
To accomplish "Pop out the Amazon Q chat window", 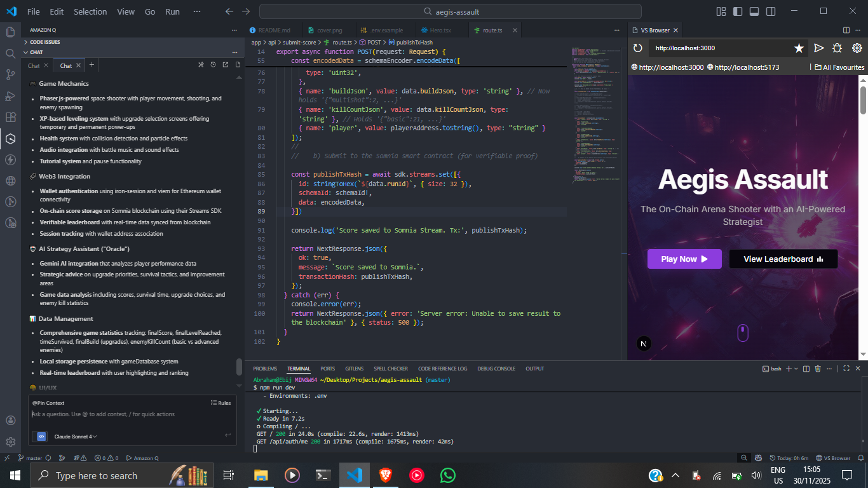I will [x=226, y=65].
